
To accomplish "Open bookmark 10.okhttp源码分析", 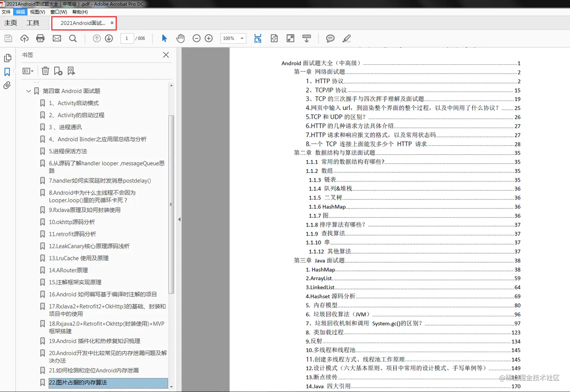I will [x=72, y=222].
